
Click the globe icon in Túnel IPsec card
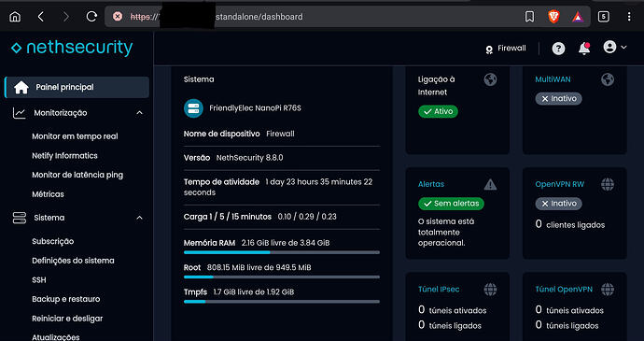pyautogui.click(x=490, y=290)
